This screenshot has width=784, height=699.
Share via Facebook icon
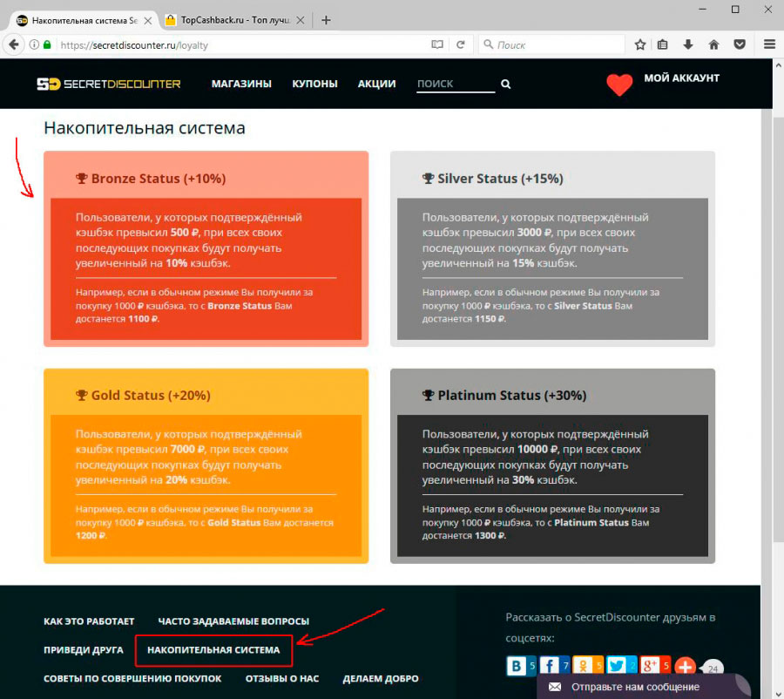[x=549, y=666]
